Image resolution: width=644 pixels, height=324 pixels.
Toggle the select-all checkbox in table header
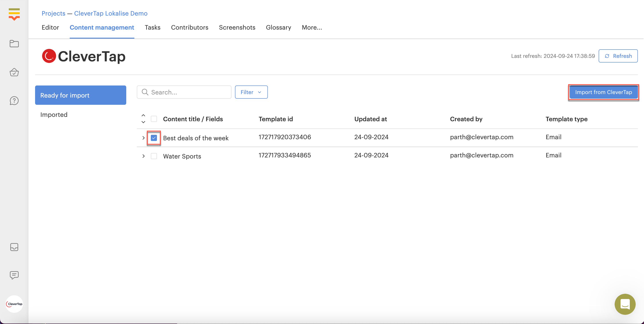tap(154, 119)
